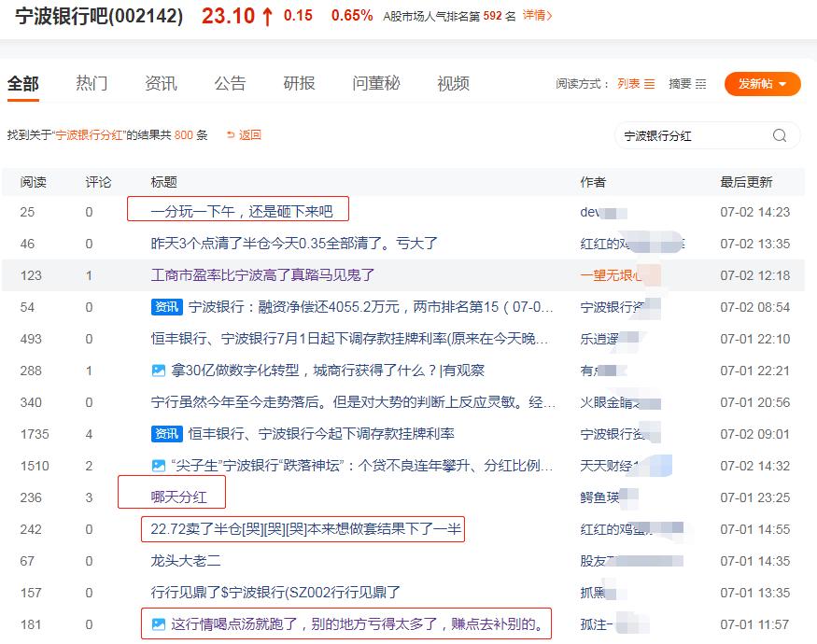Click the 发新帖 button
Screen dimensions: 817x644
pyautogui.click(x=762, y=84)
